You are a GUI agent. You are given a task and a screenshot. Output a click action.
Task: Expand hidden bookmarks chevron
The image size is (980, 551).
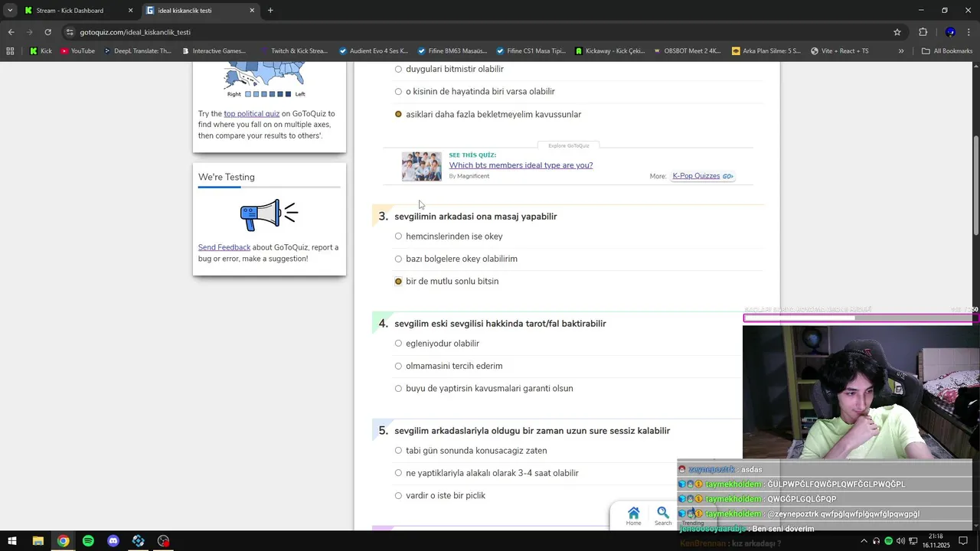tap(901, 51)
